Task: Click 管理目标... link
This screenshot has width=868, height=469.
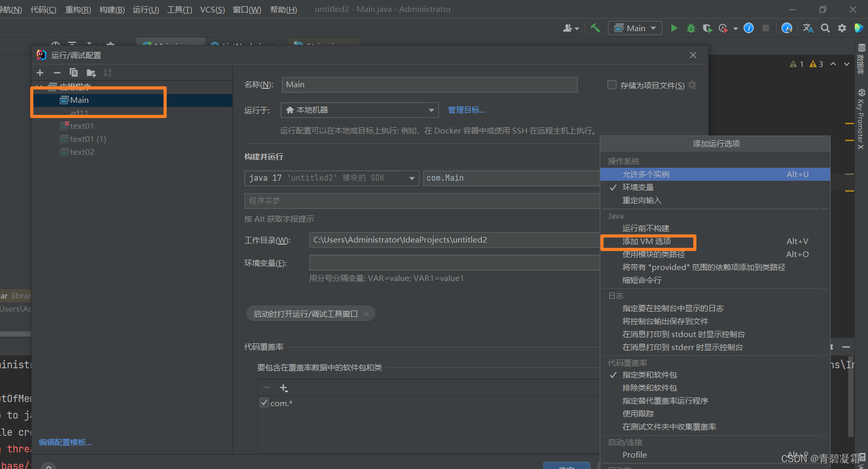Action: pyautogui.click(x=466, y=110)
